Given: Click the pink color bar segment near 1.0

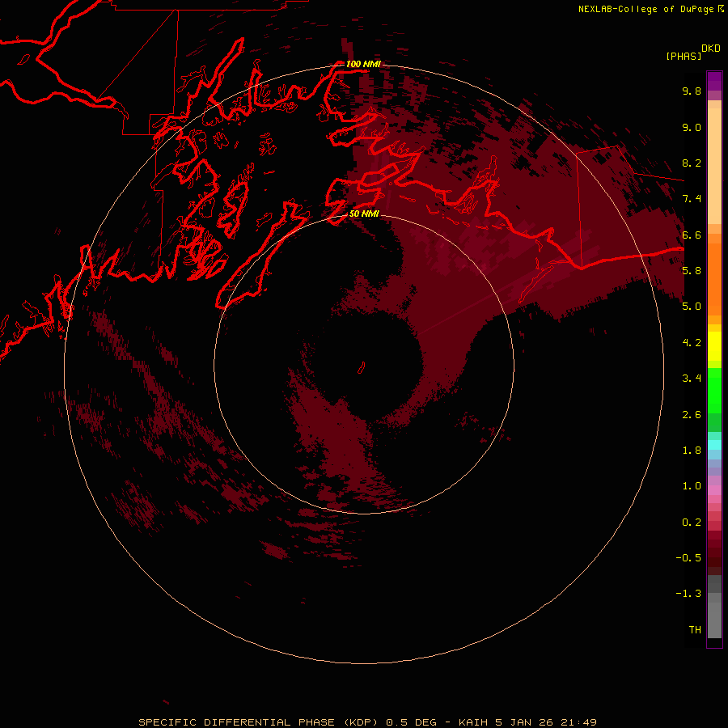Looking at the screenshot, I should pyautogui.click(x=714, y=490).
